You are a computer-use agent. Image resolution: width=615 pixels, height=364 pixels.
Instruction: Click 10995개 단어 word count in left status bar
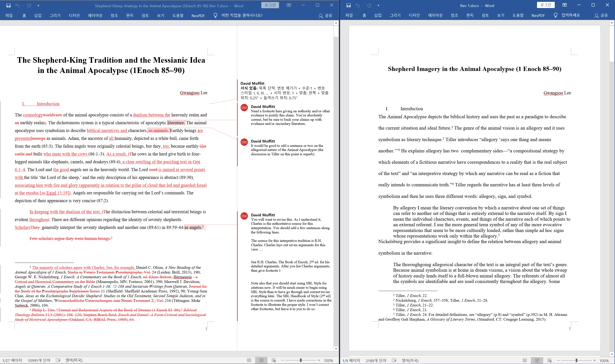pos(39,360)
